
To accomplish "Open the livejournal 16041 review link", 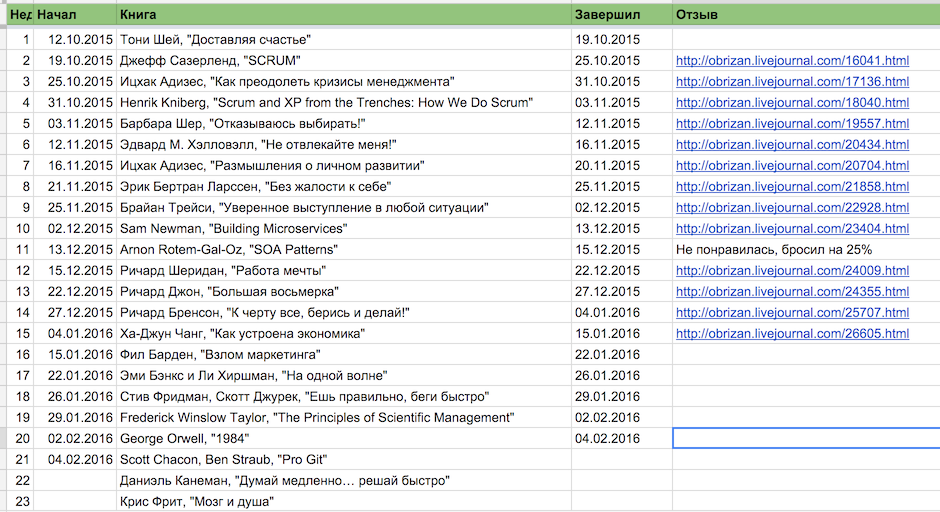I will (792, 61).
